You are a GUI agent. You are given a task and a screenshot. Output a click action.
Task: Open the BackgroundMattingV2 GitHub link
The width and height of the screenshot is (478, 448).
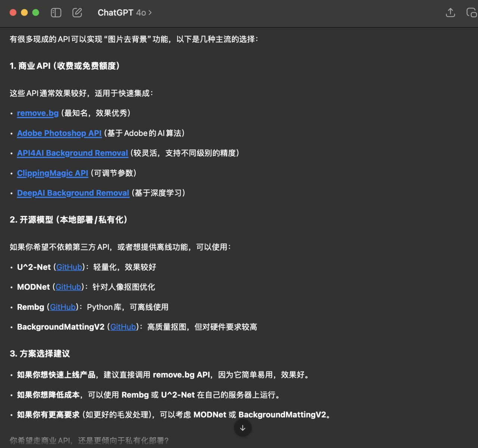(x=123, y=327)
